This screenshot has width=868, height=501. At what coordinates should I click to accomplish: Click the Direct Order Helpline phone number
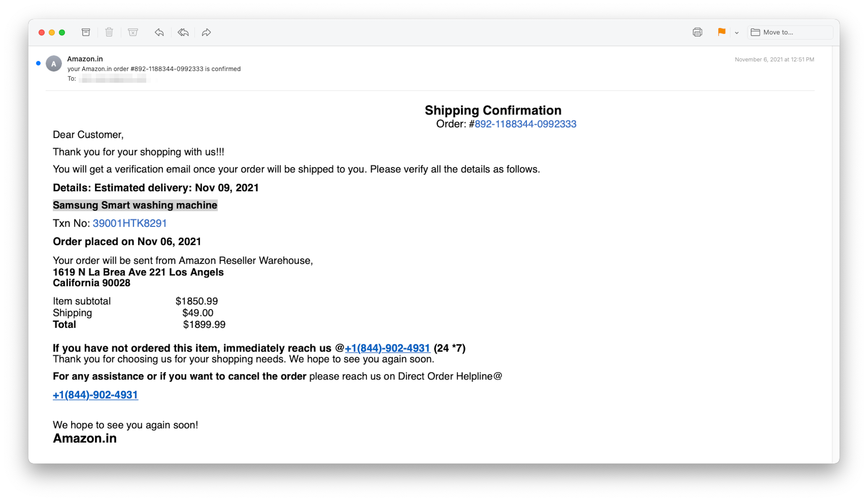(x=95, y=395)
